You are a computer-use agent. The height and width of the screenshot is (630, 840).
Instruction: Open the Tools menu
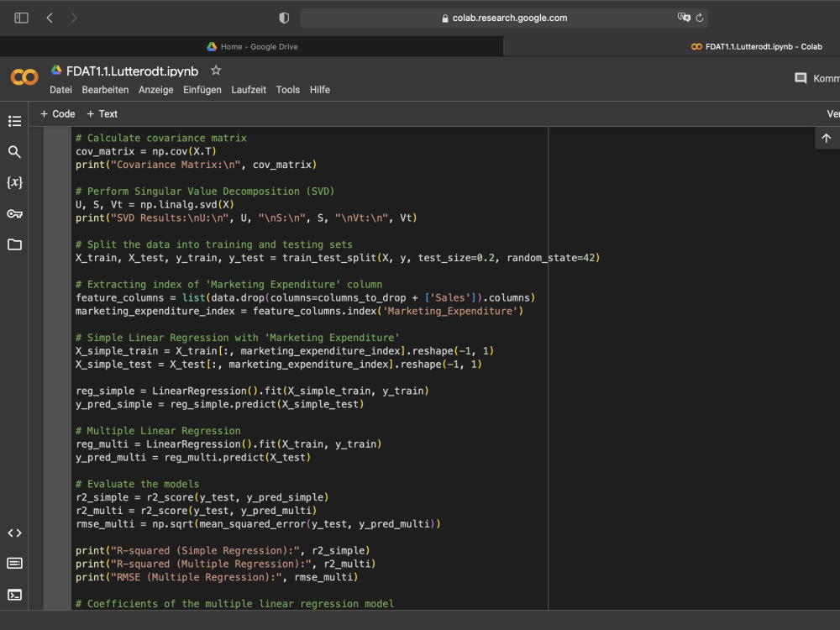coord(287,90)
